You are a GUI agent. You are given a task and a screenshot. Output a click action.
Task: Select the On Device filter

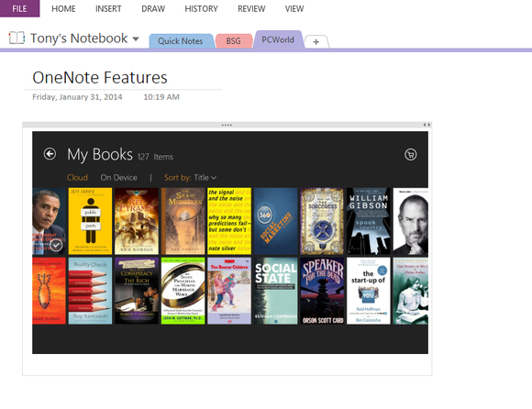[118, 177]
